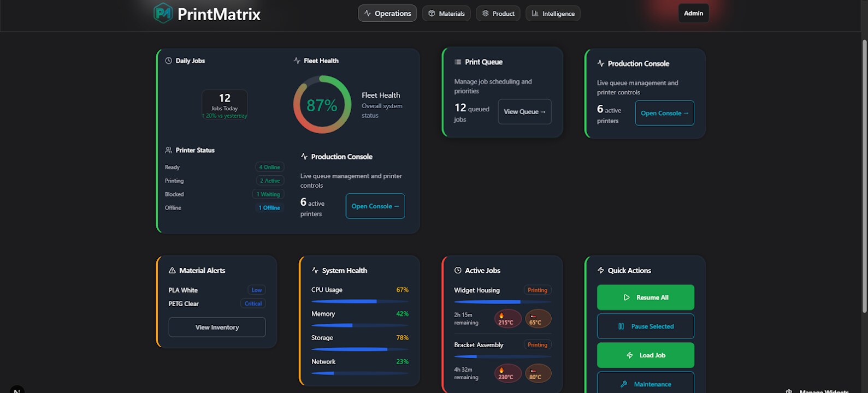868x393 pixels.
Task: Click the 1 Waiting status badge
Action: [268, 194]
